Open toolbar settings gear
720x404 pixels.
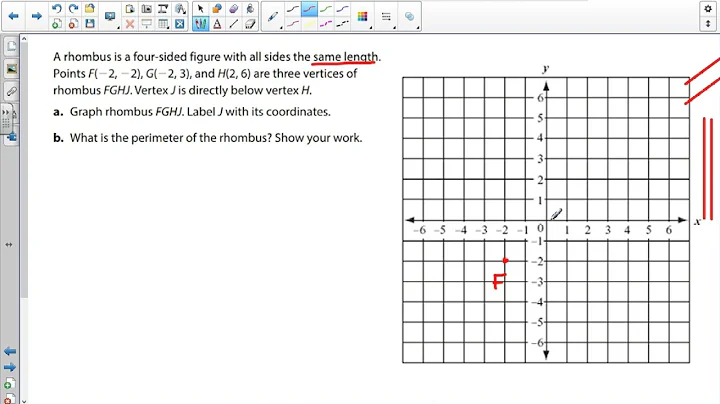[708, 9]
